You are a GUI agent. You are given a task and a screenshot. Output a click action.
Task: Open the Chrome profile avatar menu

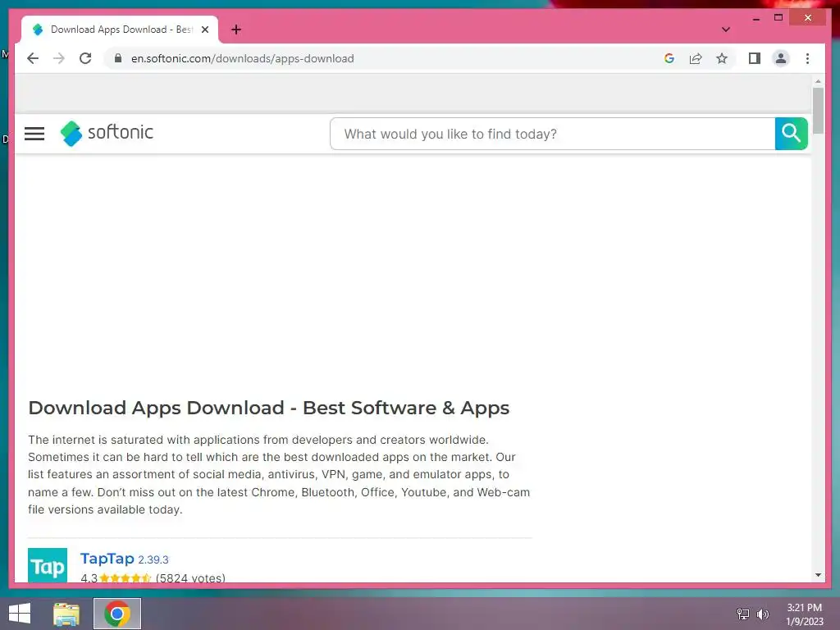click(781, 58)
